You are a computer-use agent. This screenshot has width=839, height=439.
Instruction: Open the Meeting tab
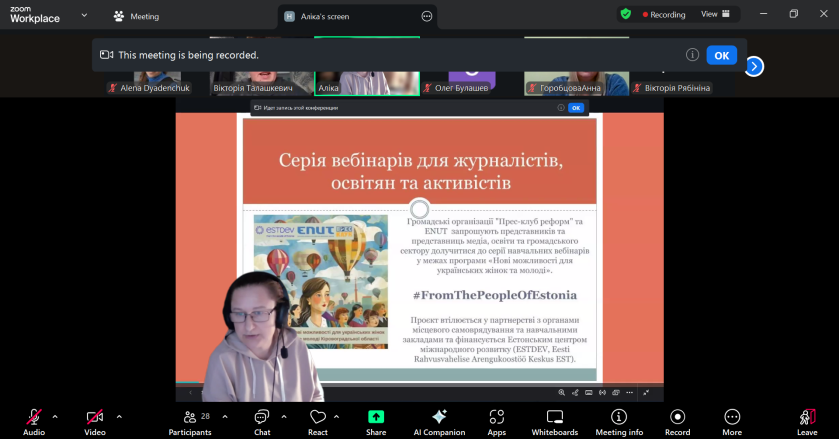[136, 17]
